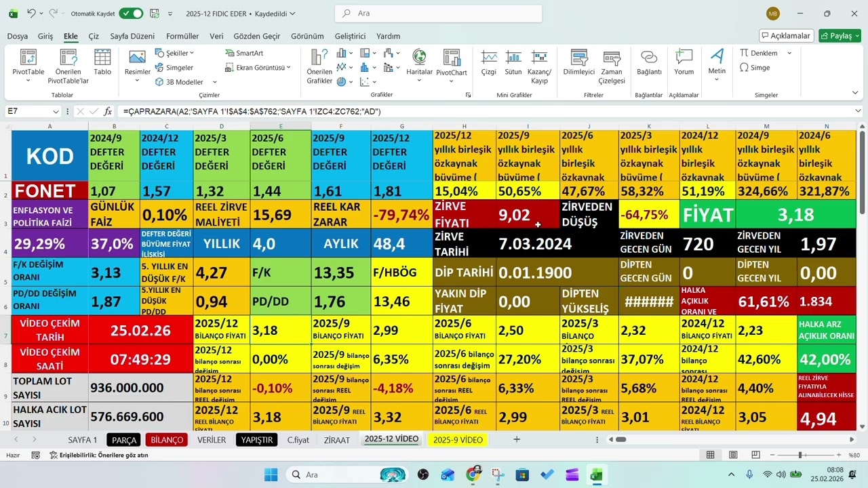The image size is (868, 488).
Task: Insert a Simge symbol
Action: click(755, 68)
